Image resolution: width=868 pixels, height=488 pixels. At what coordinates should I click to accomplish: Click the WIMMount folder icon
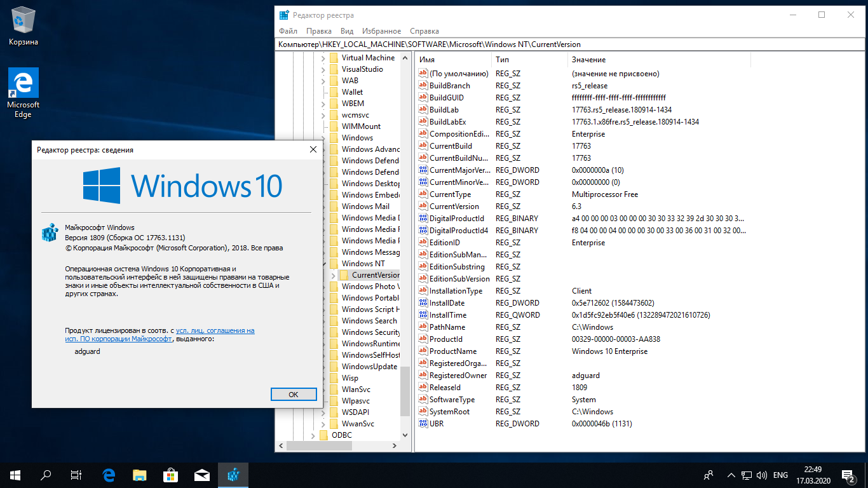point(334,126)
